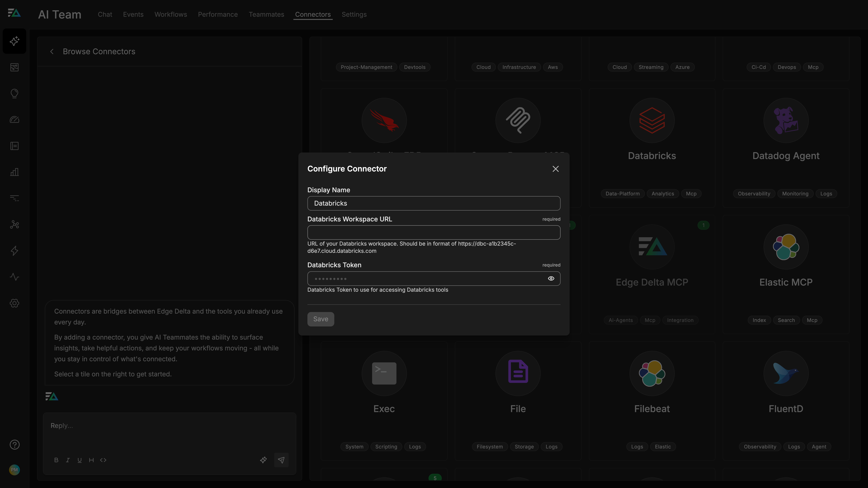Open the filter lines icon in sidebar
The width and height of the screenshot is (868, 488).
(x=14, y=198)
